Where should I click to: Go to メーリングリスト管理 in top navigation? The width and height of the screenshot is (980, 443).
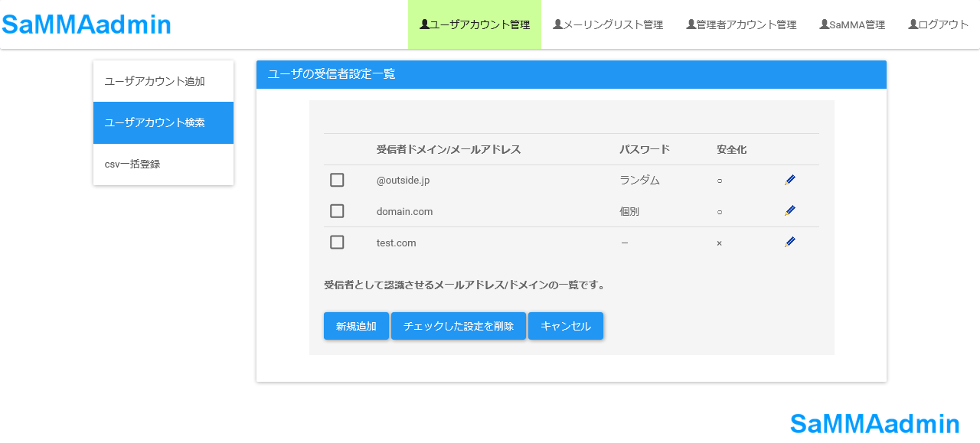(x=608, y=24)
